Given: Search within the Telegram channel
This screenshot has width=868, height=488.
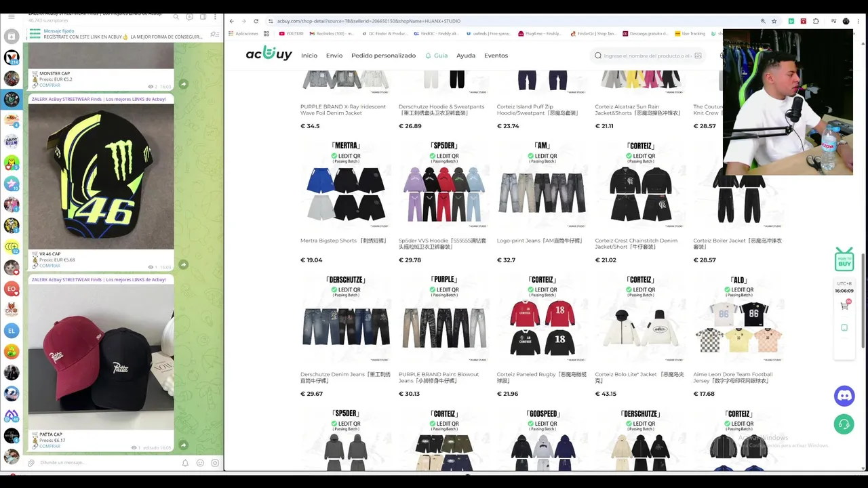Looking at the screenshot, I should pyautogui.click(x=176, y=17).
